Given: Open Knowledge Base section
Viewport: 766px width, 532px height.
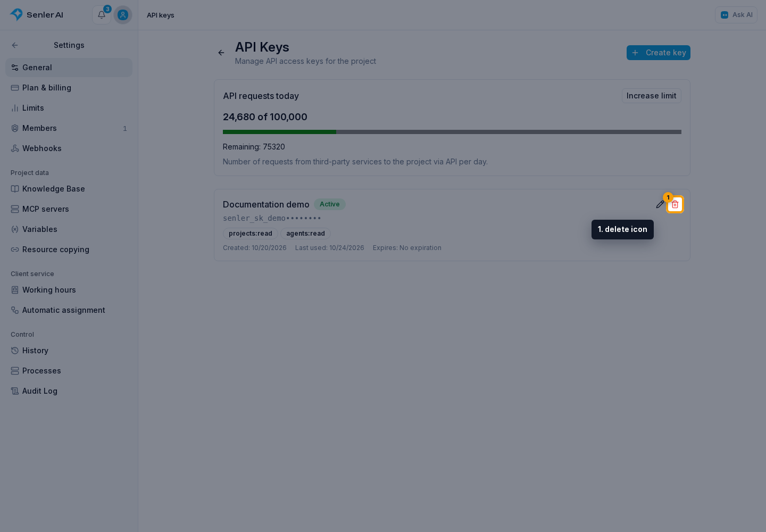Looking at the screenshot, I should 69,189.
